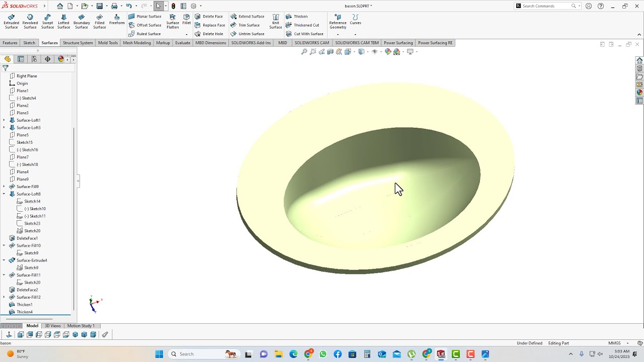Open the Windows Start menu
The width and height of the screenshot is (644, 362).
(x=159, y=354)
